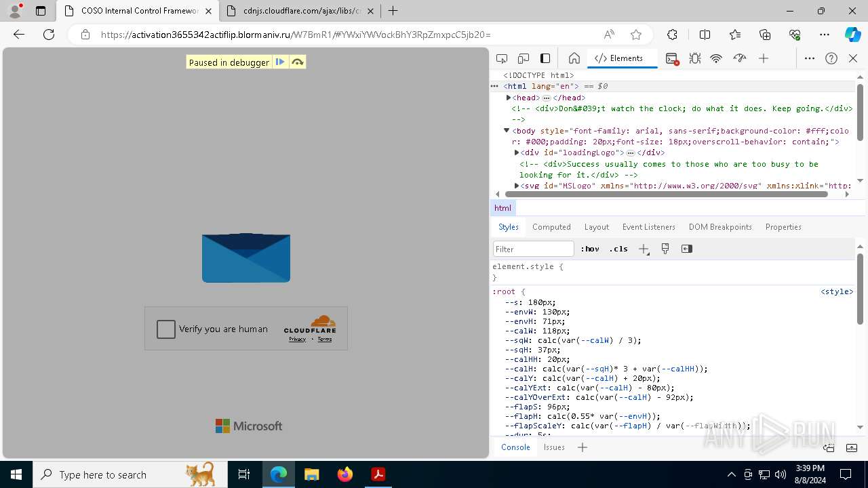Add tool to drawer plus icon
The height and width of the screenshot is (488, 868).
click(x=582, y=447)
